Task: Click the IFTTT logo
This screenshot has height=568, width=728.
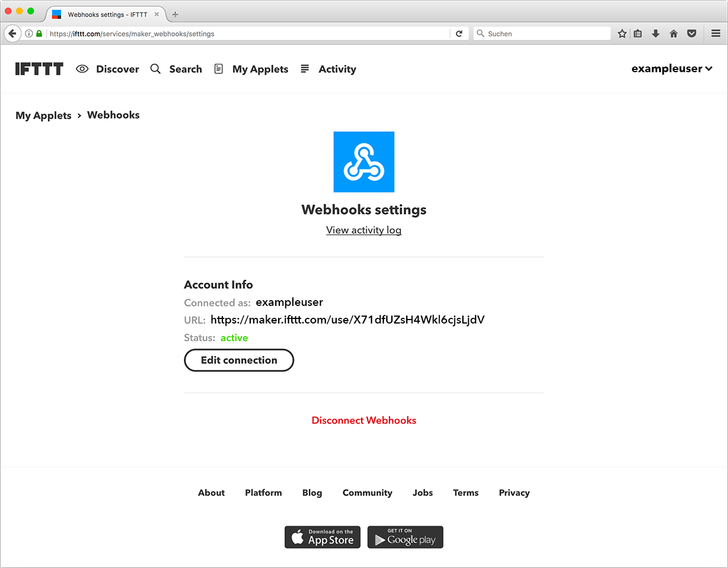Action: [x=39, y=68]
